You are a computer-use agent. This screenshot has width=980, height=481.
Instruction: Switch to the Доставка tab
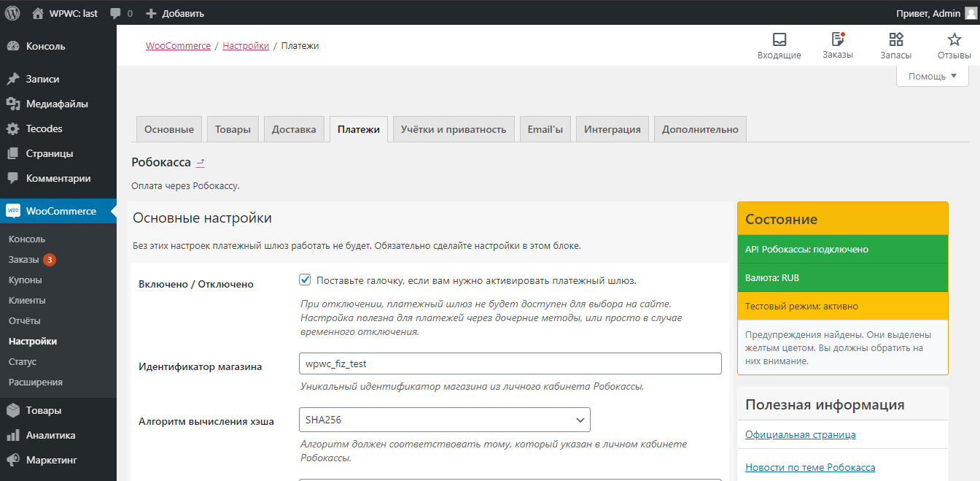tap(294, 129)
